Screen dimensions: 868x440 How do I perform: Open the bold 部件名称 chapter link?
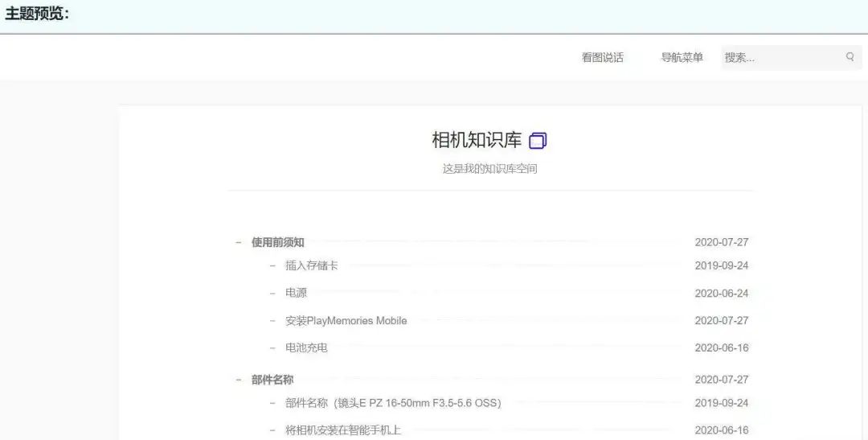point(272,380)
